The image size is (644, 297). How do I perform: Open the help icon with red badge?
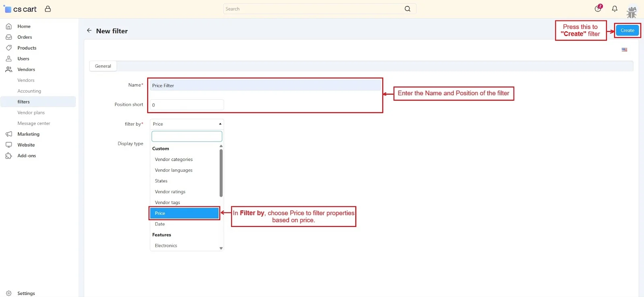tap(598, 9)
